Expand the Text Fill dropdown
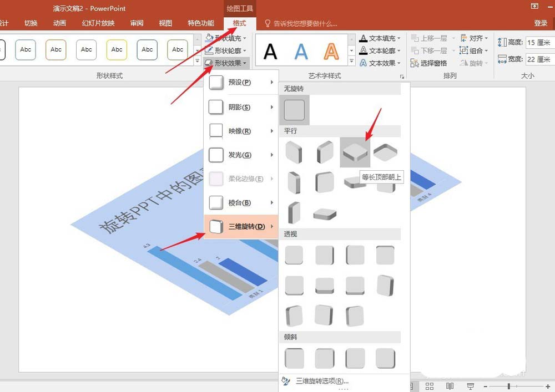Viewport: 555px width, 392px height. click(x=380, y=38)
